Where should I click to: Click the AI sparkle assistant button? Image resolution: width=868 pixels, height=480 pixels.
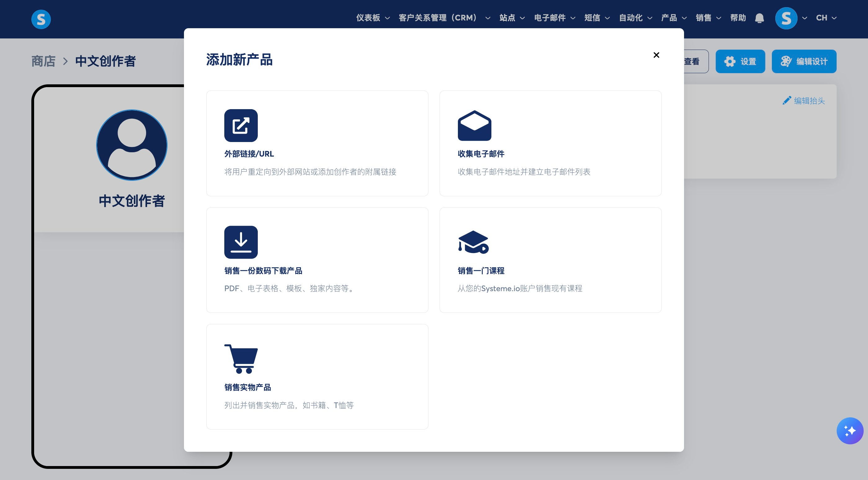pos(849,430)
